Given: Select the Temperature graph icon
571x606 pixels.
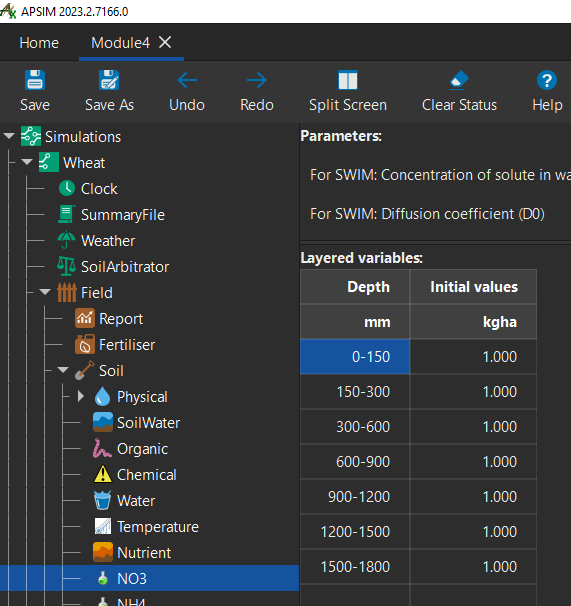Looking at the screenshot, I should [x=103, y=526].
